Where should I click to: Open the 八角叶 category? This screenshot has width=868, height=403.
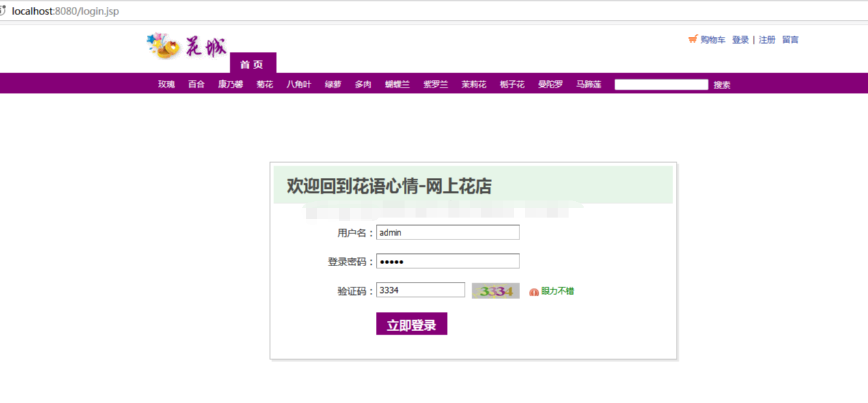click(x=299, y=85)
